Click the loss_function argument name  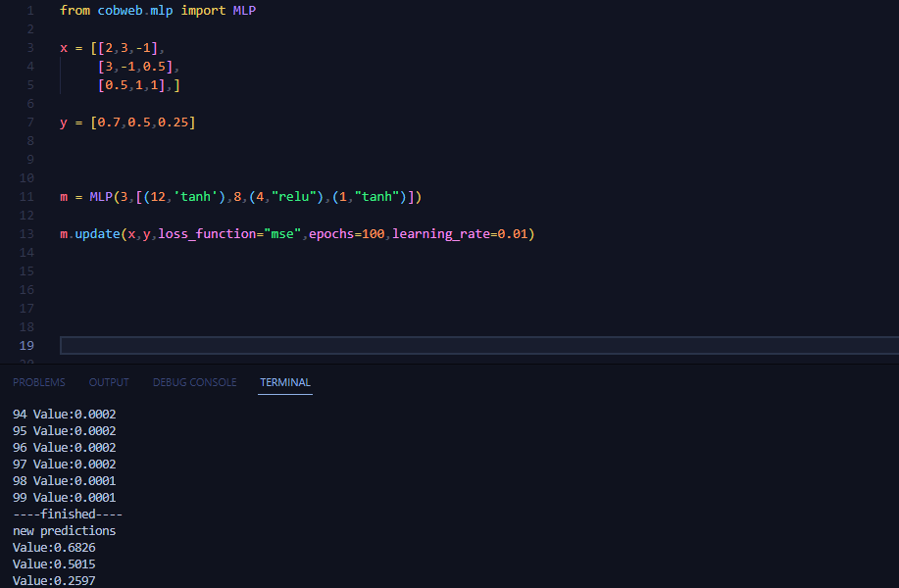pos(207,234)
